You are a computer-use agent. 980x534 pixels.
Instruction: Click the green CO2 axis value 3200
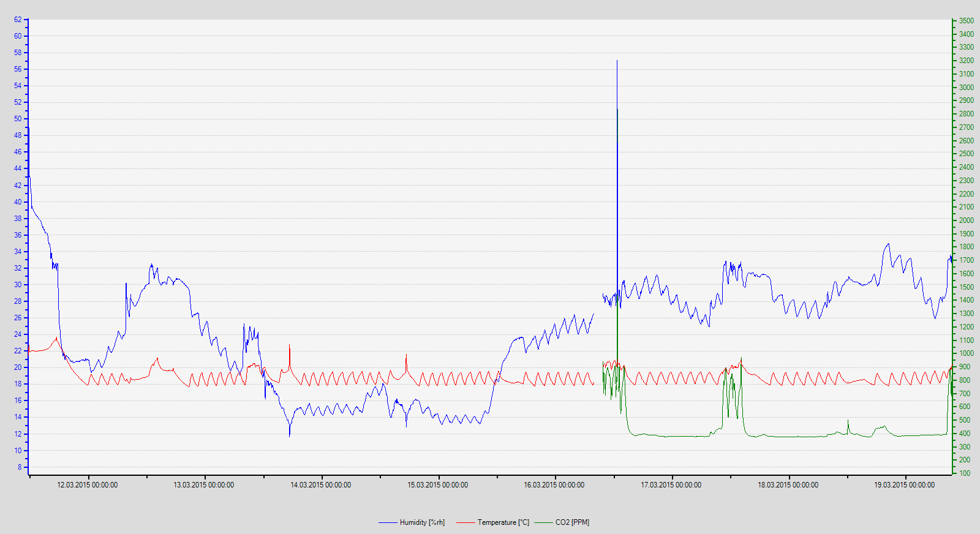click(x=967, y=61)
